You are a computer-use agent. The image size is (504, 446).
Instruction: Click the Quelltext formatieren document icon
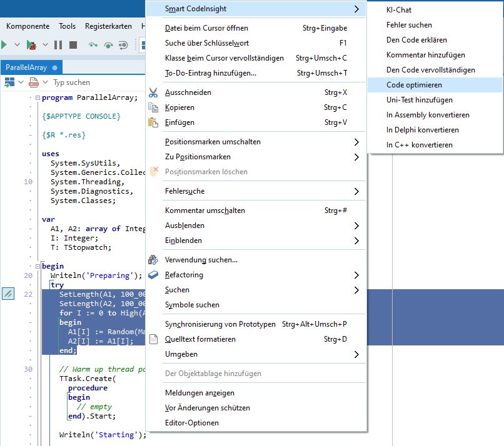154,339
